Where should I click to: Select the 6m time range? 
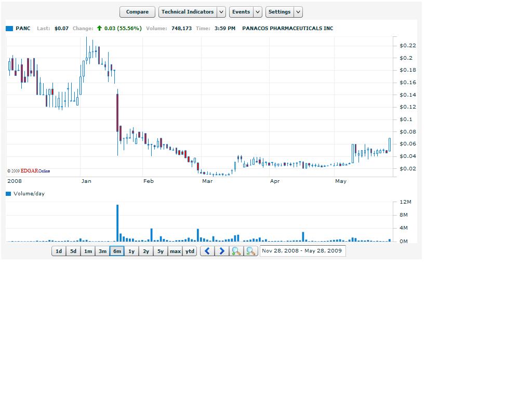click(117, 251)
